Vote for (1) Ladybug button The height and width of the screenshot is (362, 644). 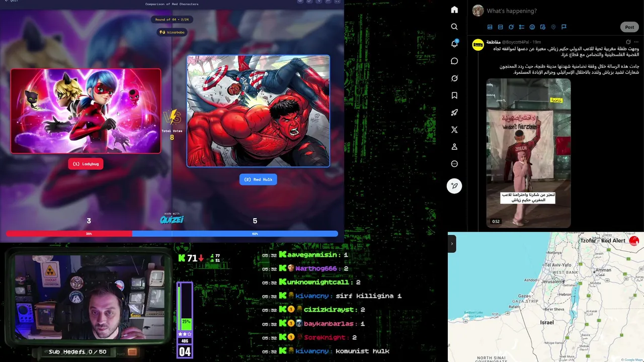86,164
